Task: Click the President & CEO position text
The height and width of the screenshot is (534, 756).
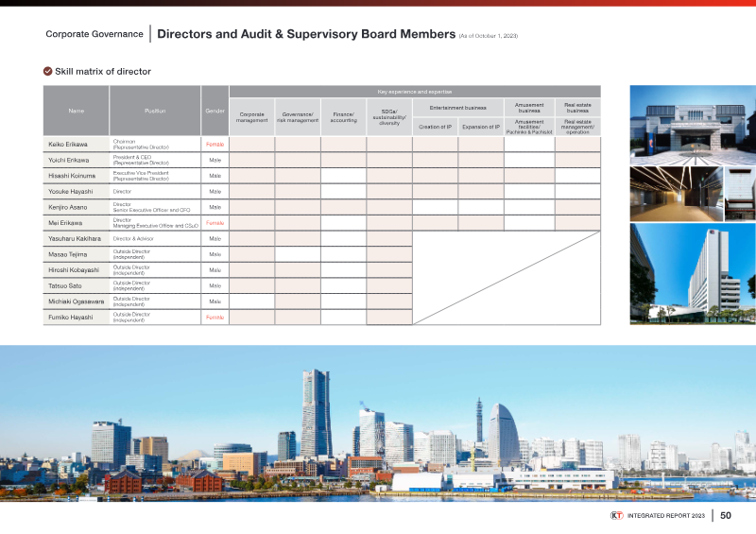Action: 141,160
